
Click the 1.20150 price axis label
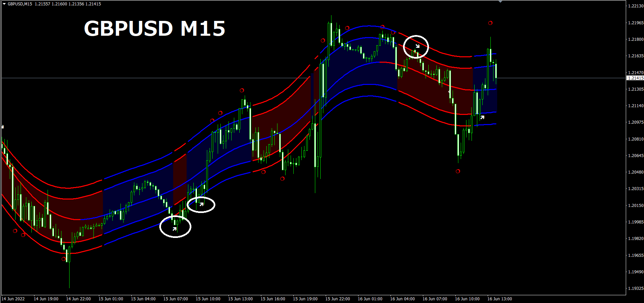coord(636,206)
